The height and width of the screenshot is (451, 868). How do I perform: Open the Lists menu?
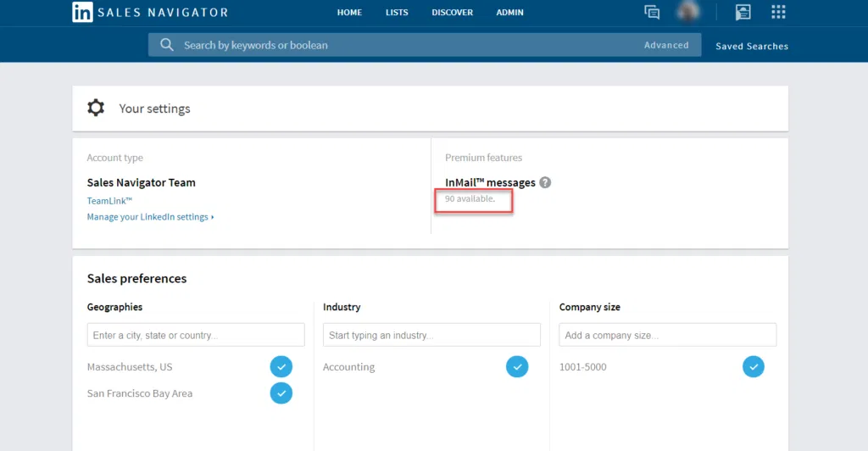pyautogui.click(x=397, y=13)
